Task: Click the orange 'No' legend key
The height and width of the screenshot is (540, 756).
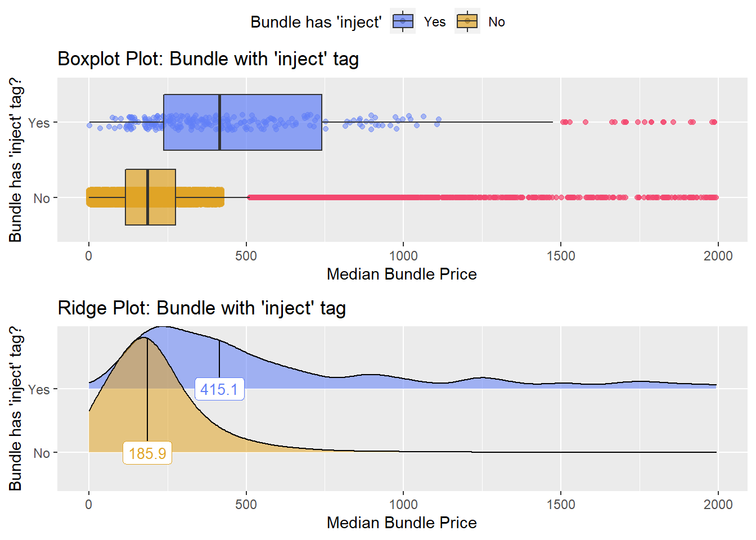Action: click(467, 22)
